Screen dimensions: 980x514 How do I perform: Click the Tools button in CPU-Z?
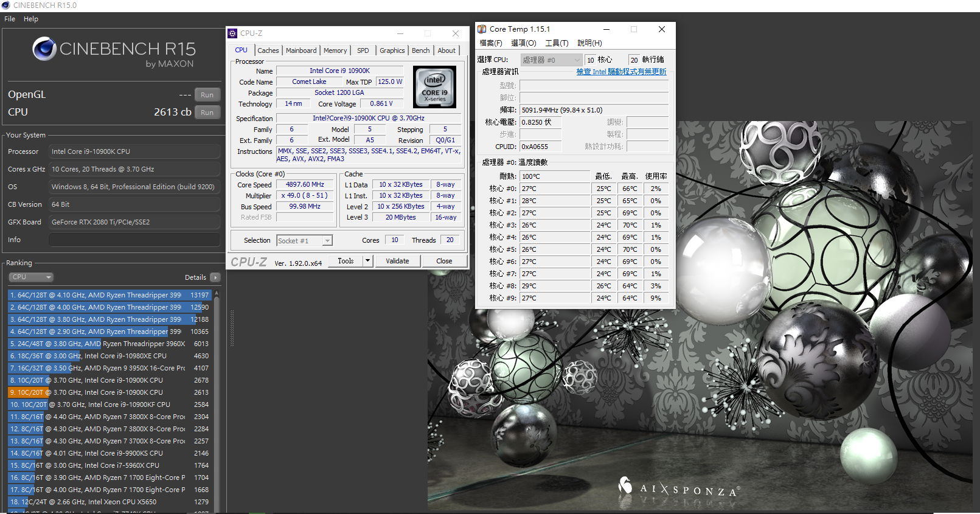[346, 261]
